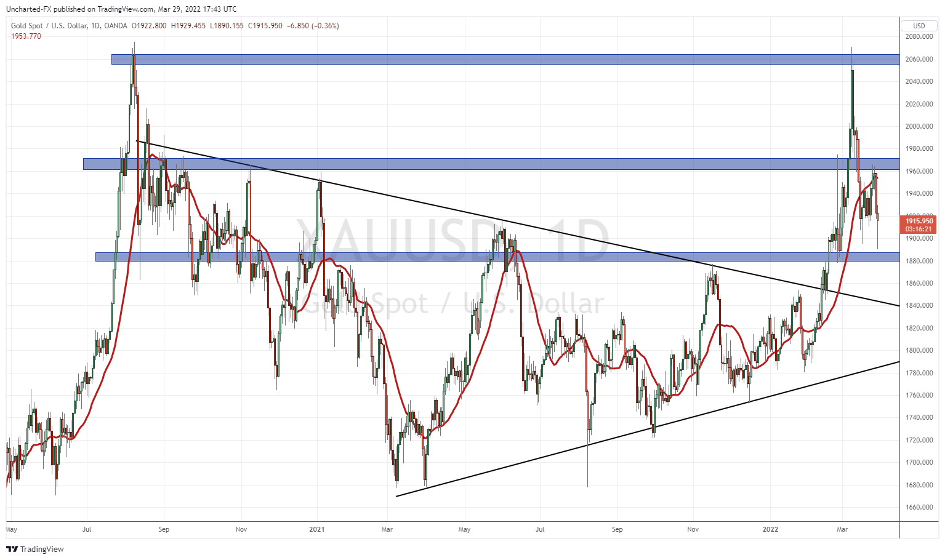
Task: Select the ascending black trendline
Action: (648, 429)
